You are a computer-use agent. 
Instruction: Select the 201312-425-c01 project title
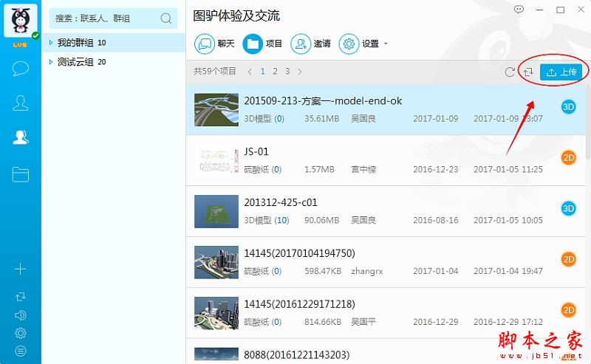pos(281,202)
